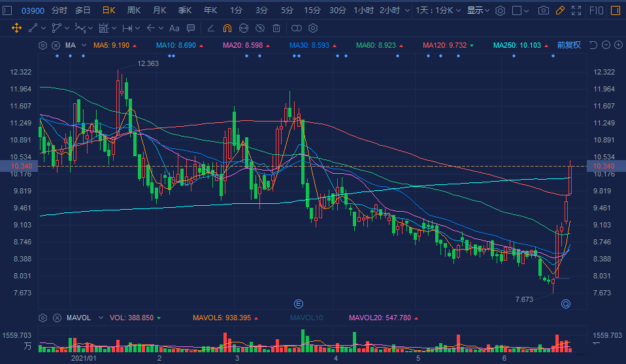
Task: Open the comment bubble annotation tool
Action: click(x=190, y=28)
